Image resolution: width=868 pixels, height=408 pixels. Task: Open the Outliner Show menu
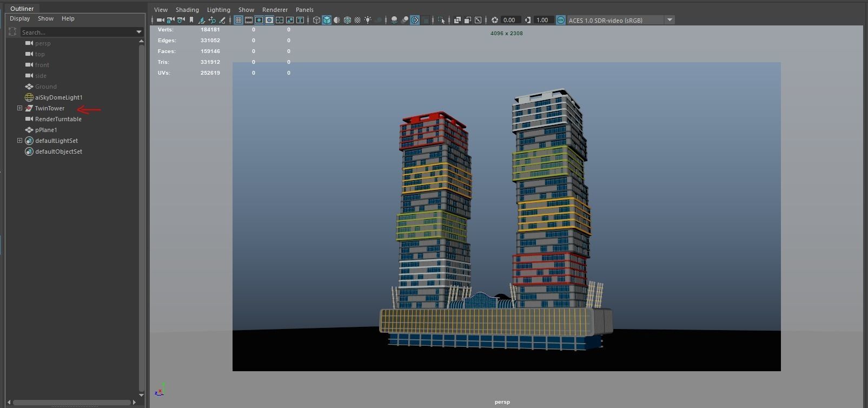tap(45, 18)
